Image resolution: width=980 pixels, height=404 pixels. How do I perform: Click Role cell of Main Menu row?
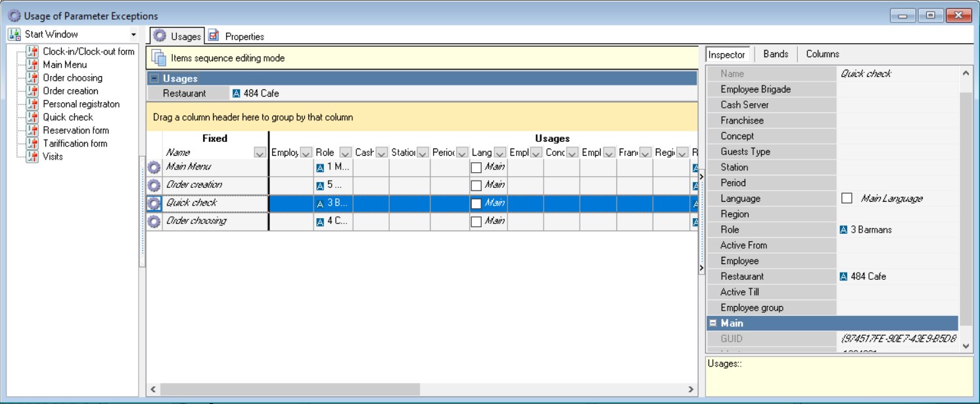pyautogui.click(x=333, y=168)
